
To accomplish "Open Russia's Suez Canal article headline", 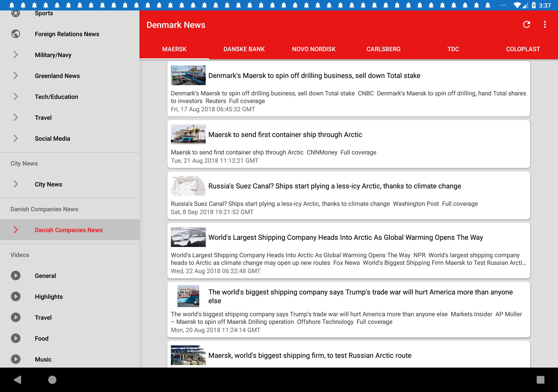I will (x=334, y=186).
